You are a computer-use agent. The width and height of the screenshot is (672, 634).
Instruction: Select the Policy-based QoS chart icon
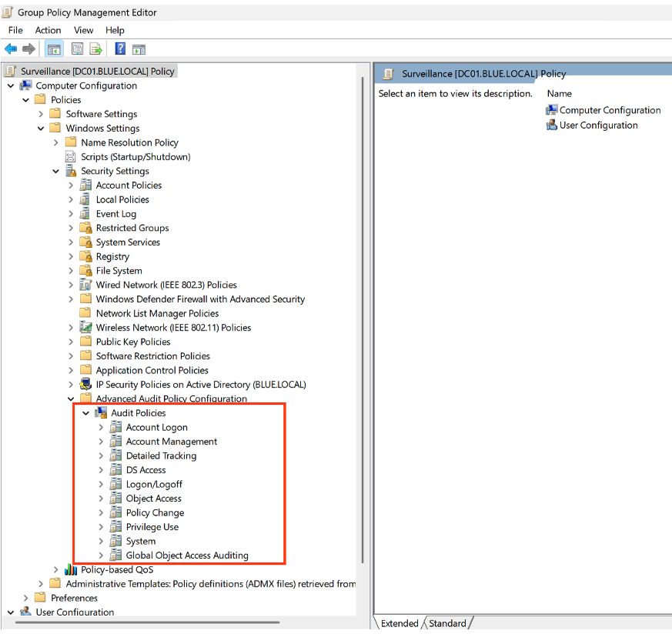71,569
